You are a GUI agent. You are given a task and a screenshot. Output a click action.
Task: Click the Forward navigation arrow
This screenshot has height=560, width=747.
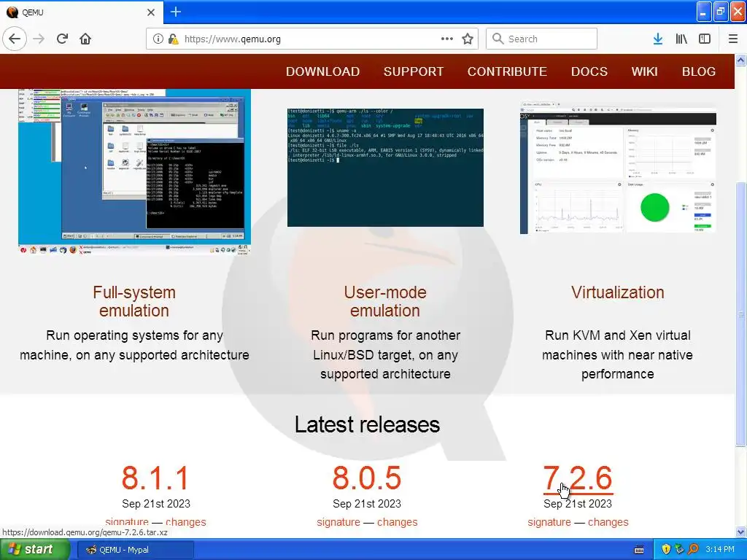pos(39,39)
